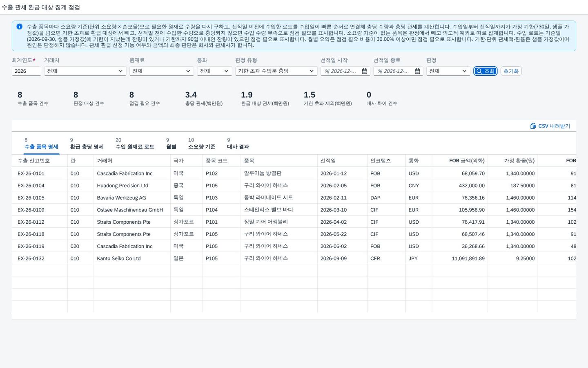This screenshot has width=588, height=368.
Task: Open calendar picker for 선적일 시작
Action: (x=365, y=71)
